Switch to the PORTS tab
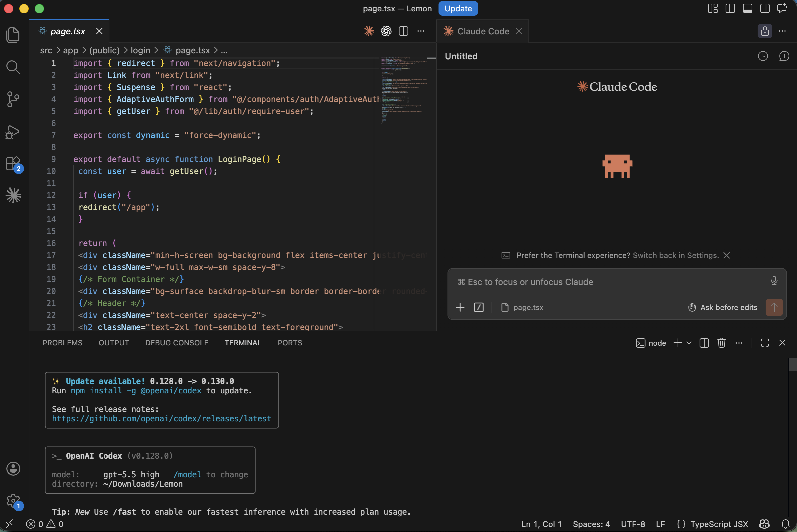Screen dimensions: 797x532 289,343
